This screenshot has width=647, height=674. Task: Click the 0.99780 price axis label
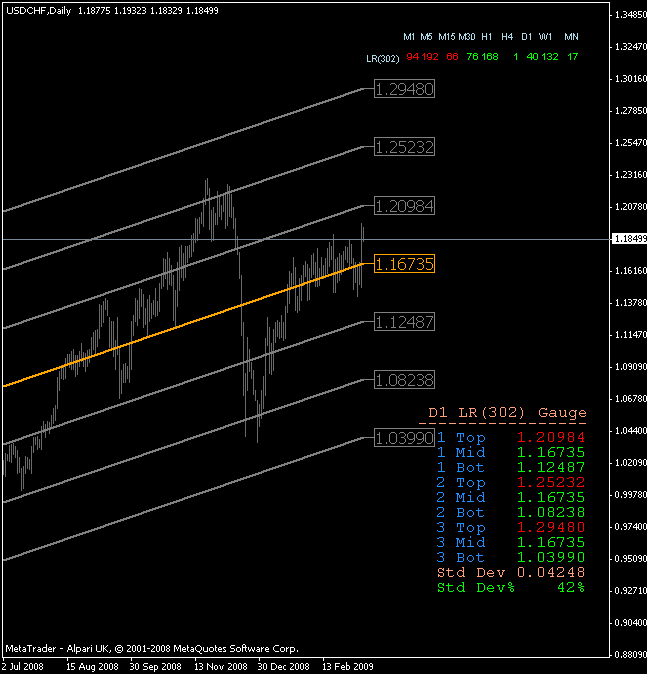tap(631, 494)
